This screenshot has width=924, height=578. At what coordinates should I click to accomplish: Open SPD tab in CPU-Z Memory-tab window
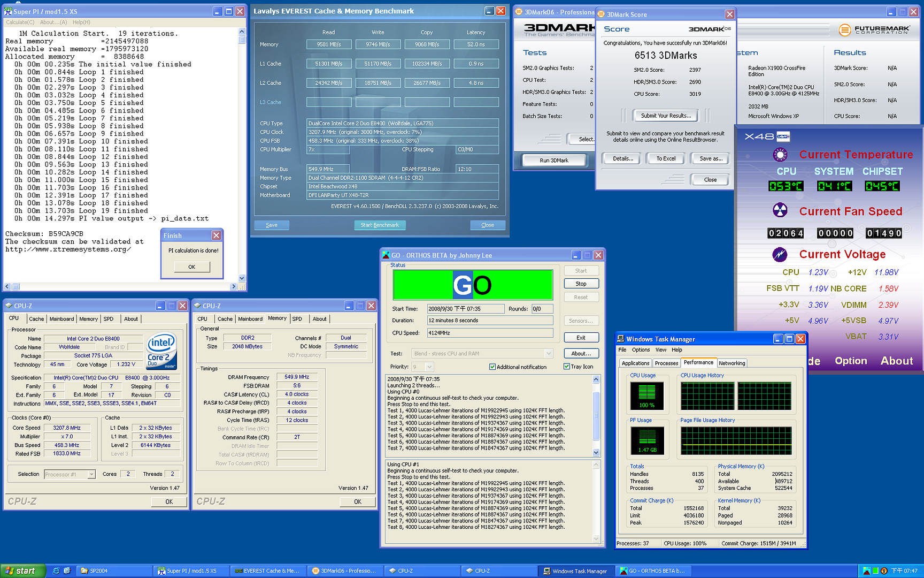tap(297, 318)
